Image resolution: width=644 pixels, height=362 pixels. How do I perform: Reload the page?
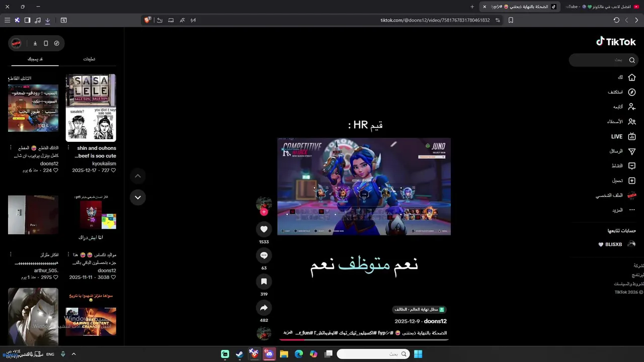click(616, 20)
